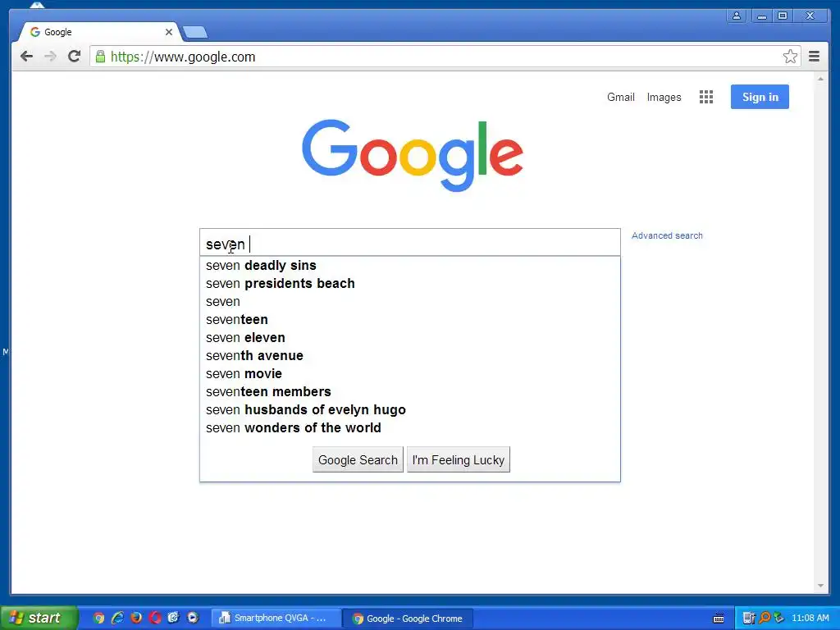840x630 pixels.
Task: Launch Firefox from quick launch bar
Action: (x=136, y=618)
